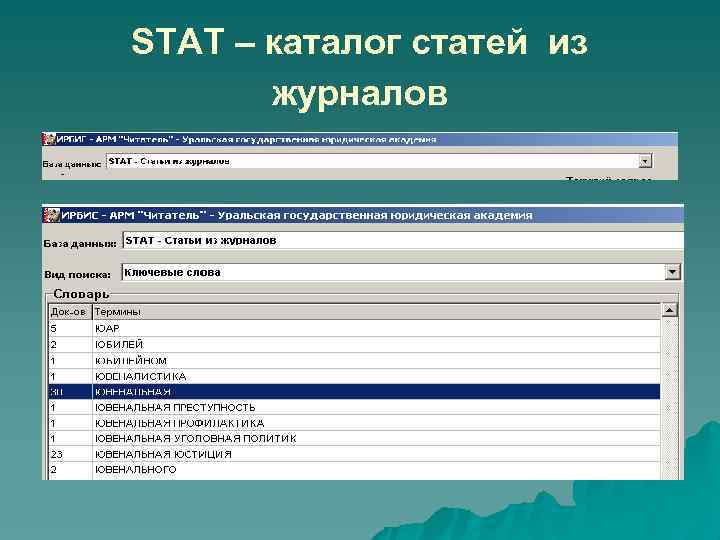
Task: Select the 'ЮВЕНАЛЬНОГО' term row
Action: tap(354, 470)
